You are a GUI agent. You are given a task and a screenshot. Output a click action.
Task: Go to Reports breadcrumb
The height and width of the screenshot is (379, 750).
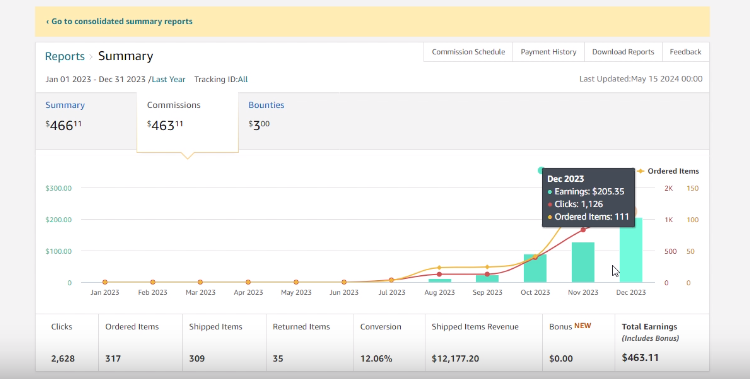coord(65,56)
